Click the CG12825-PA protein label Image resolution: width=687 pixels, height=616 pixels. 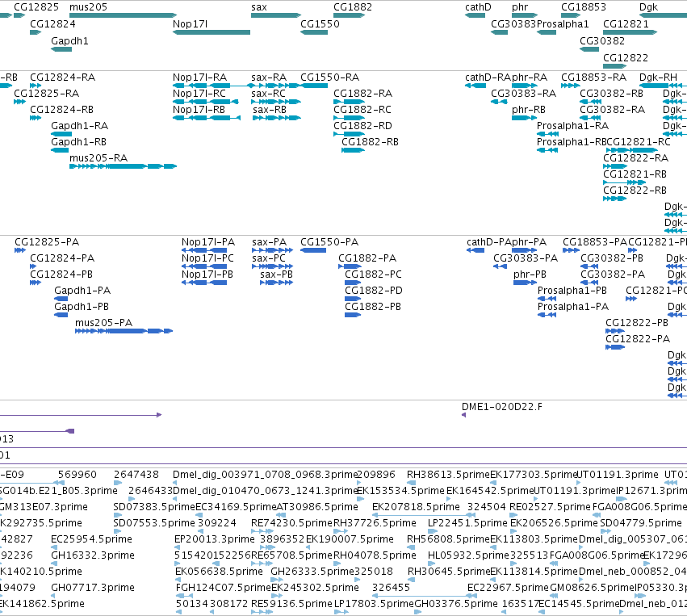pyautogui.click(x=47, y=242)
